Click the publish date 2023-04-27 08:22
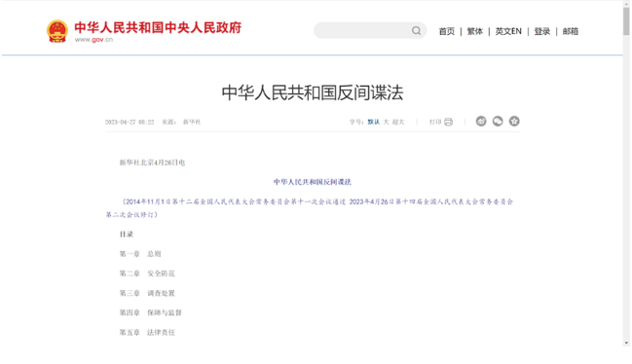The image size is (632, 364). coord(130,122)
